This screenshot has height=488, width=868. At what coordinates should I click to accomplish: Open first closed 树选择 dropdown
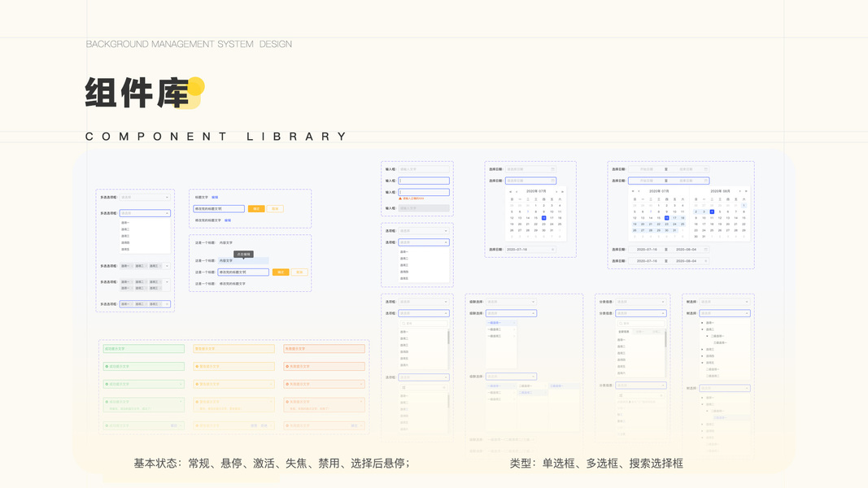(725, 302)
